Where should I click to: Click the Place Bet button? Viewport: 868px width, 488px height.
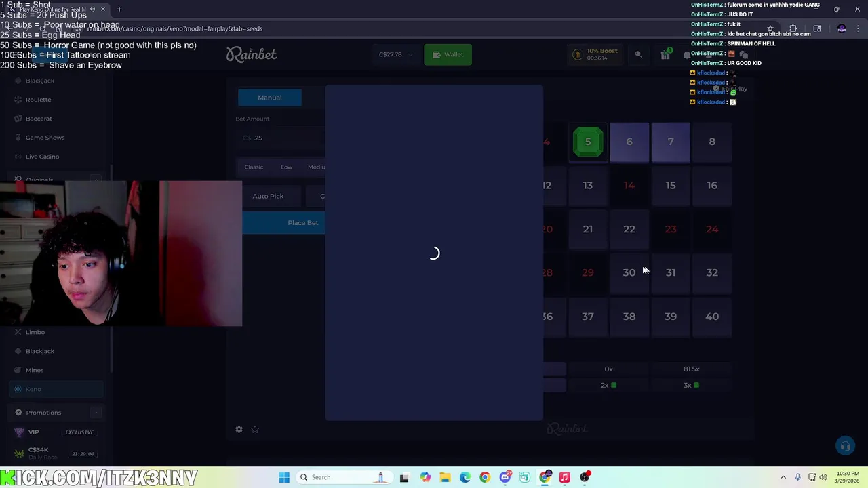pos(283,222)
